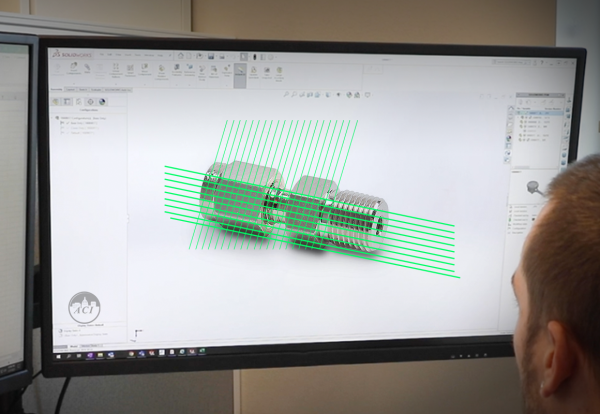Click the highlighted command in the CommandManager ribbon
Screen dimensions: 600x414
[x=240, y=72]
